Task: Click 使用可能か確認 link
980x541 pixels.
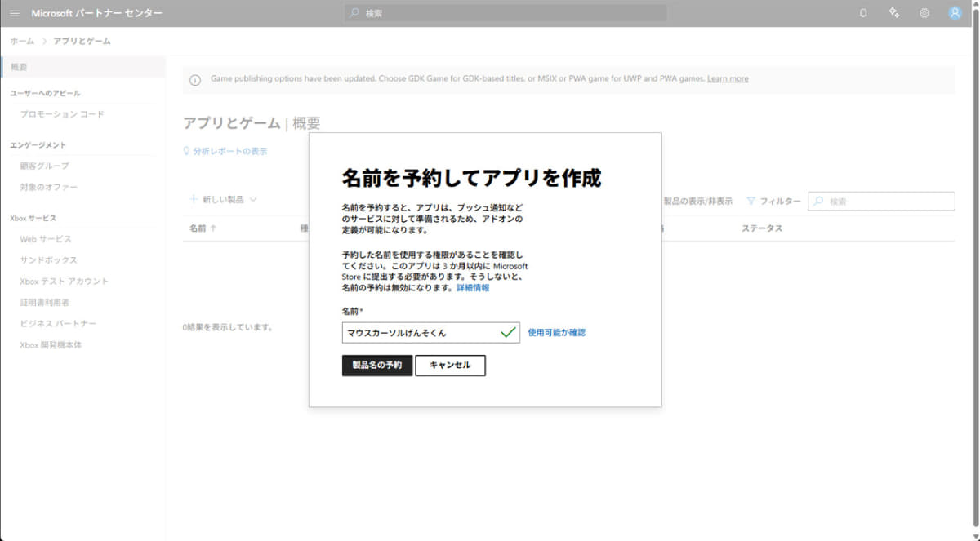Action: click(x=557, y=332)
